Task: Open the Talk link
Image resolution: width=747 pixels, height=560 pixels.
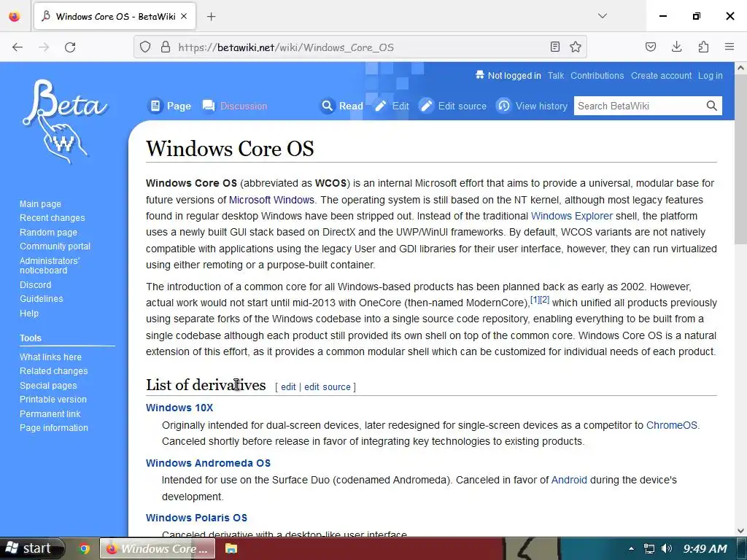Action: point(555,76)
